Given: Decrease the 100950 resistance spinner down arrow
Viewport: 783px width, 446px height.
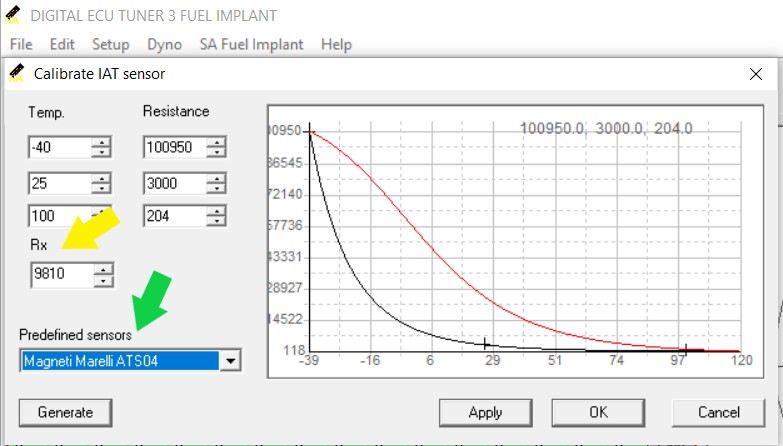Looking at the screenshot, I should [x=216, y=153].
